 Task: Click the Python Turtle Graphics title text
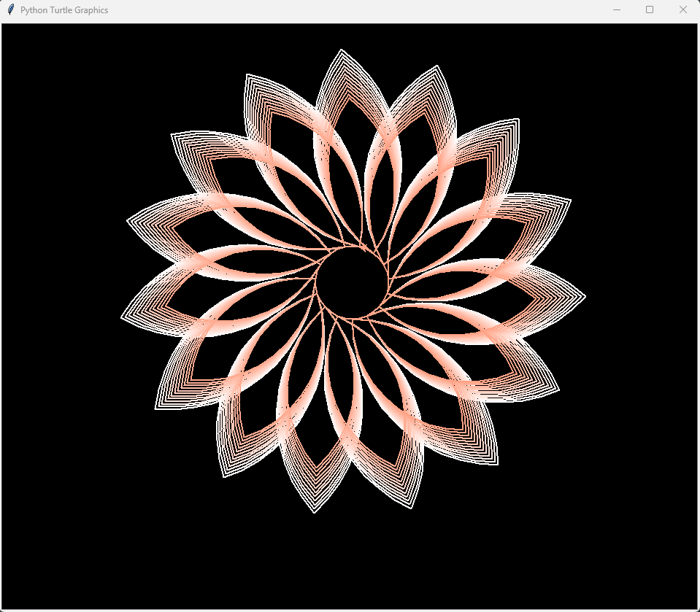64,10
